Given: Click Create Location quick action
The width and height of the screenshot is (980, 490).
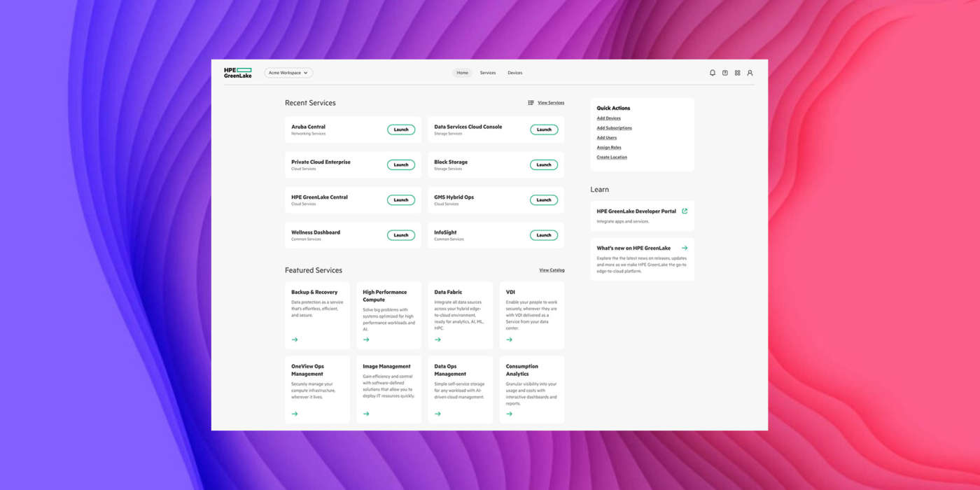Looking at the screenshot, I should pyautogui.click(x=612, y=157).
